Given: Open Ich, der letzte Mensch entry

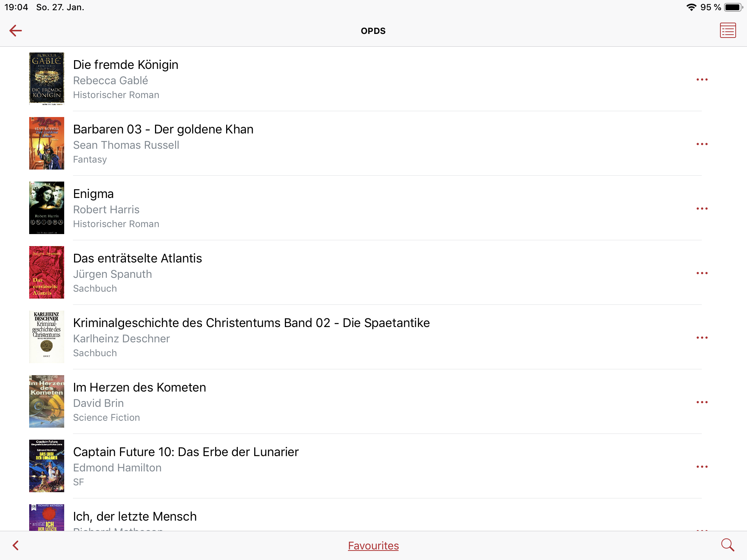Looking at the screenshot, I should pos(135,517).
